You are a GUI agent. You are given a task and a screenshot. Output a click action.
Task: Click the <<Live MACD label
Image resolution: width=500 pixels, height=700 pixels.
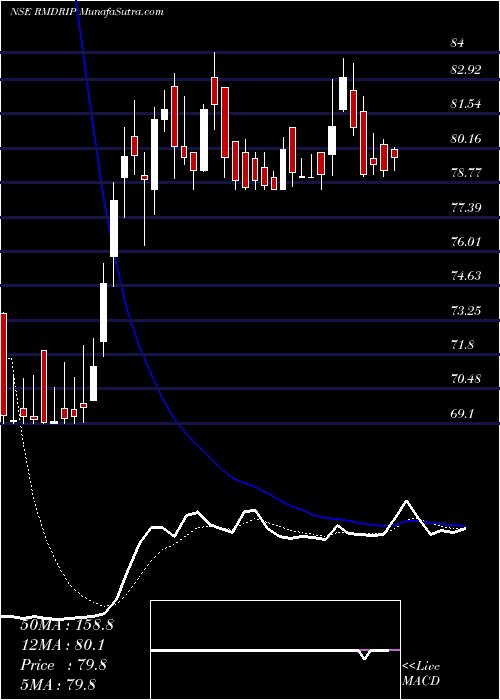click(421, 673)
